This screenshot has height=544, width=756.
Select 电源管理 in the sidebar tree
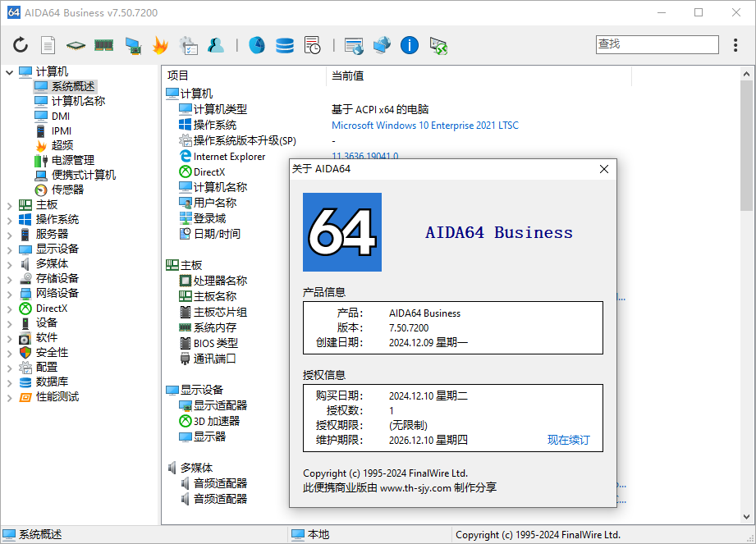(x=73, y=161)
